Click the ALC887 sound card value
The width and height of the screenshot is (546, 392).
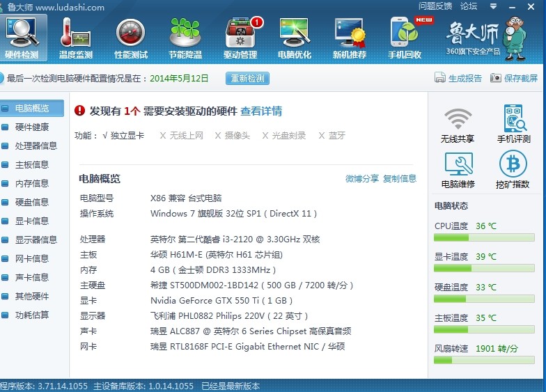pos(251,331)
